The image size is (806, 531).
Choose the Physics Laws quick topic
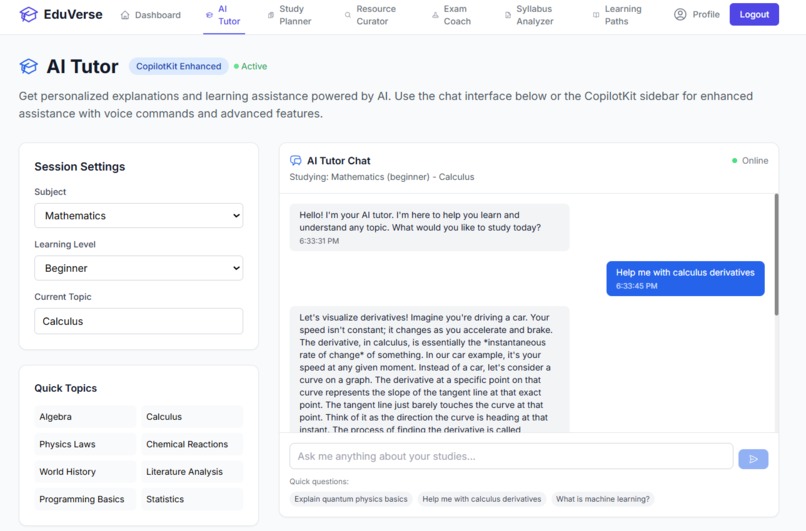click(85, 444)
